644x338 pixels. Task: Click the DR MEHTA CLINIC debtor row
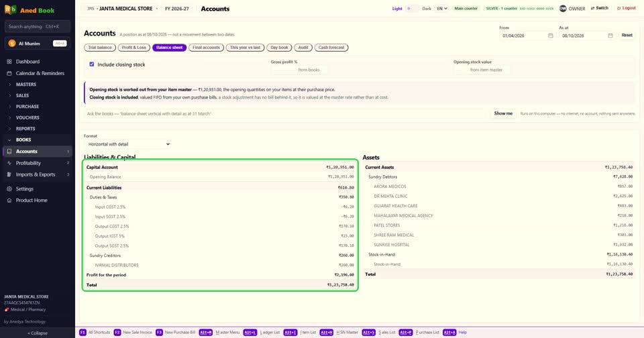[x=498, y=196]
